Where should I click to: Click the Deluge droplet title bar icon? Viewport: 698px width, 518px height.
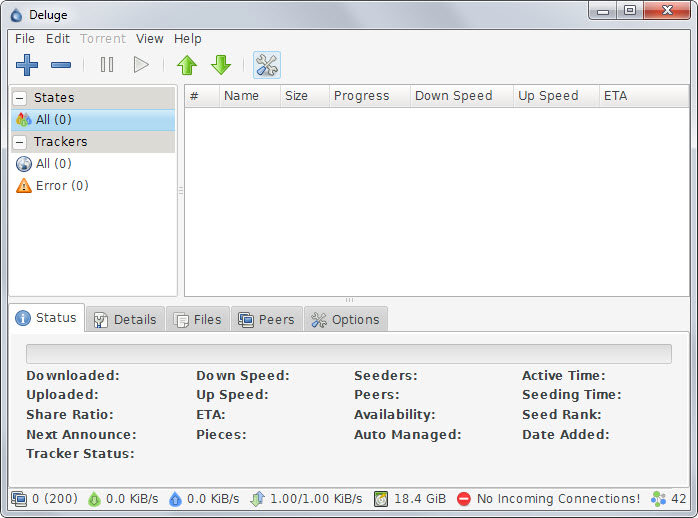[x=16, y=15]
